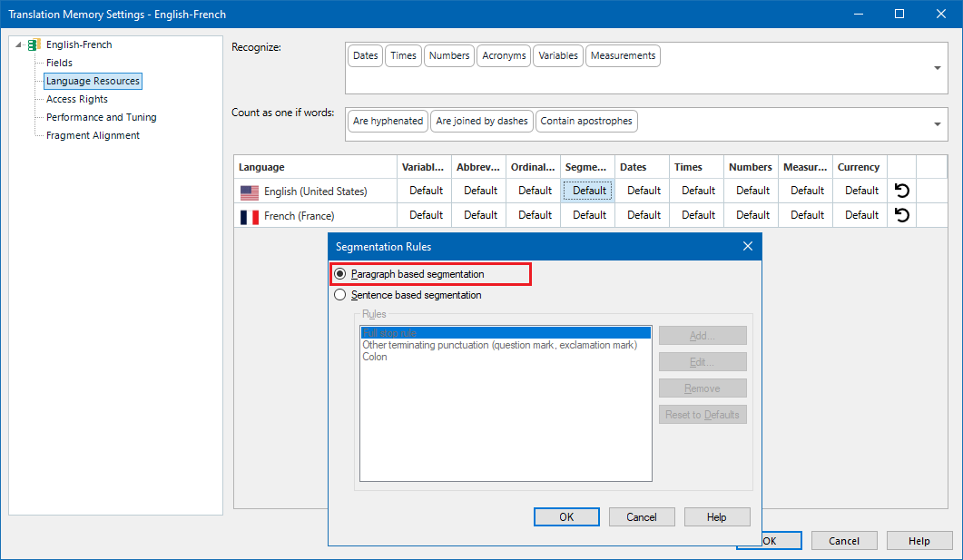Click French Times Default cell
The width and height of the screenshot is (963, 560).
698,215
